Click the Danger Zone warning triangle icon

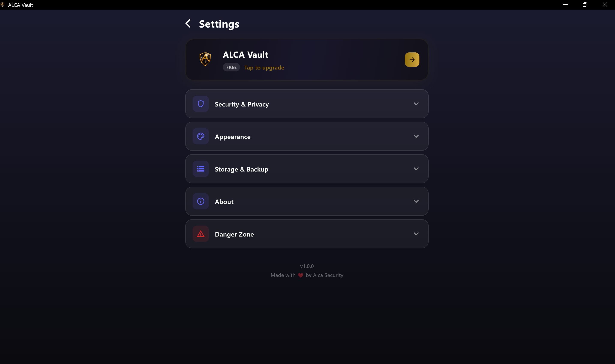(x=201, y=234)
